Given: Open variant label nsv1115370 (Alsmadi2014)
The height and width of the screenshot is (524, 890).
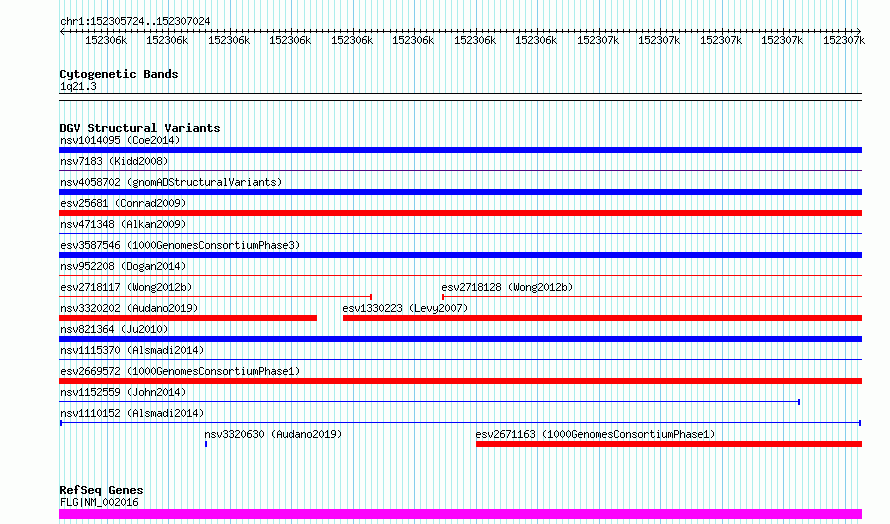Looking at the screenshot, I should pyautogui.click(x=132, y=350).
